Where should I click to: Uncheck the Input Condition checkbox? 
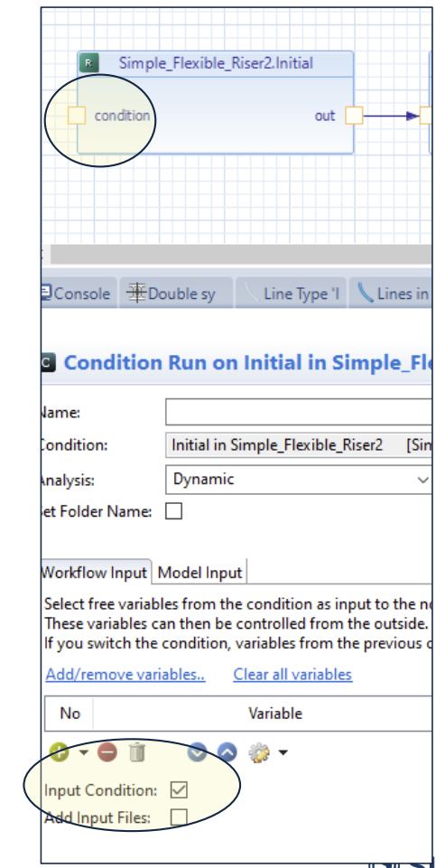(x=179, y=790)
